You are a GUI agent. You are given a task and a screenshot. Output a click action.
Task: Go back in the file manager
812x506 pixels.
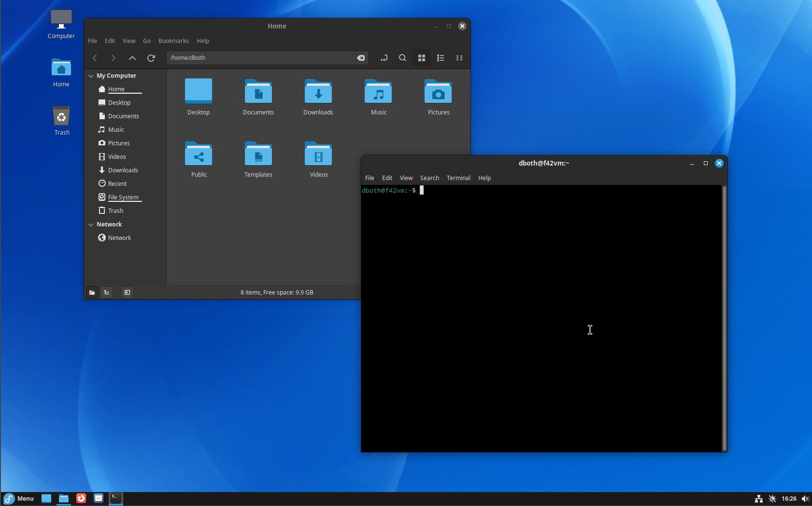95,58
